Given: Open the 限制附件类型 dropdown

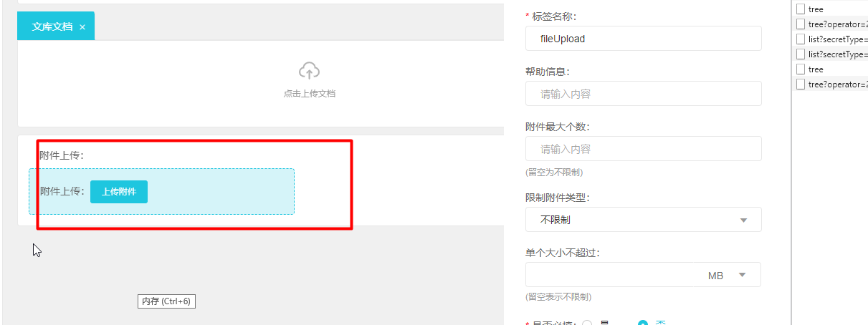Looking at the screenshot, I should point(643,220).
